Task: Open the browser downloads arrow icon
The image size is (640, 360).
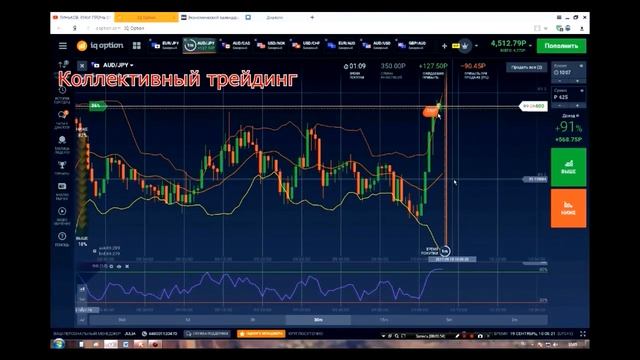Action: [582, 28]
